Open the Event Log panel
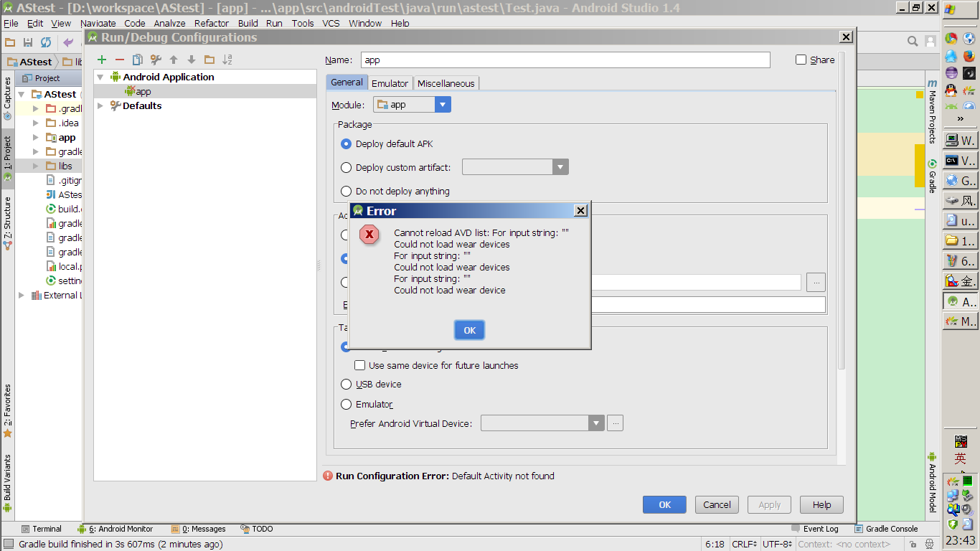980x551 pixels. coord(815,529)
